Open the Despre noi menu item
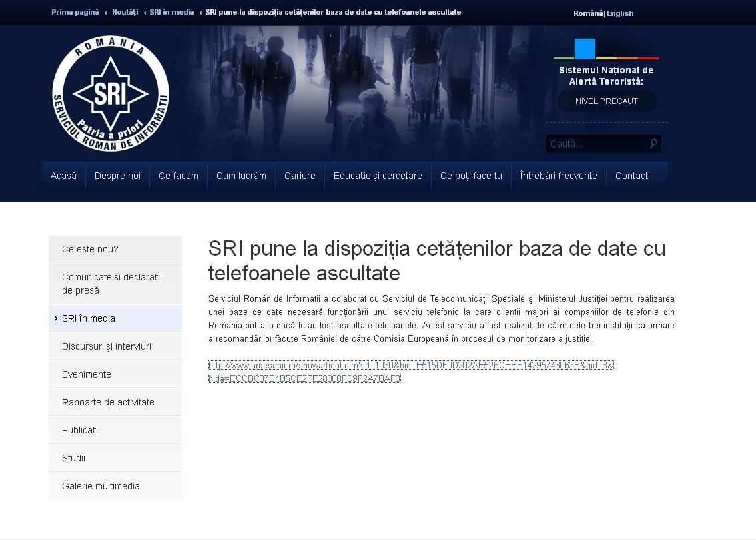 click(x=117, y=175)
